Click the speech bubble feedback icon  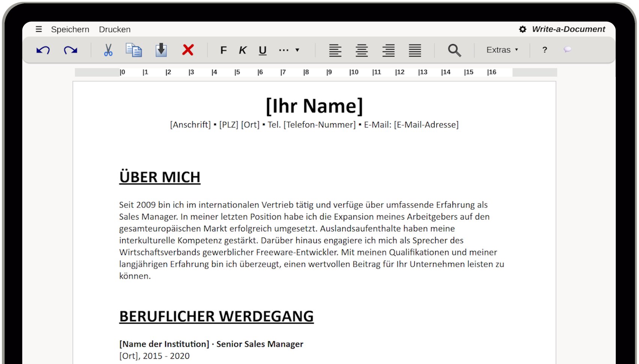coord(567,50)
